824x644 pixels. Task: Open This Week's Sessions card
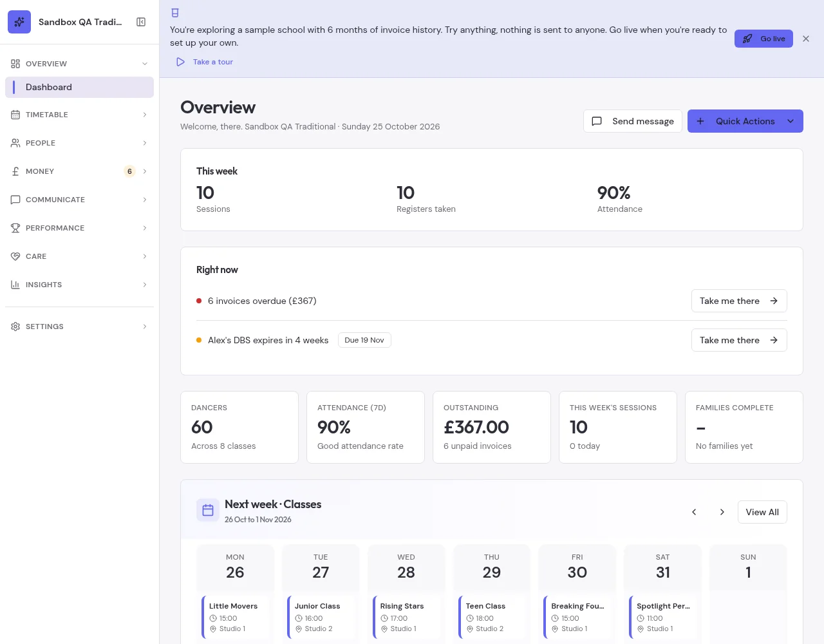618,427
